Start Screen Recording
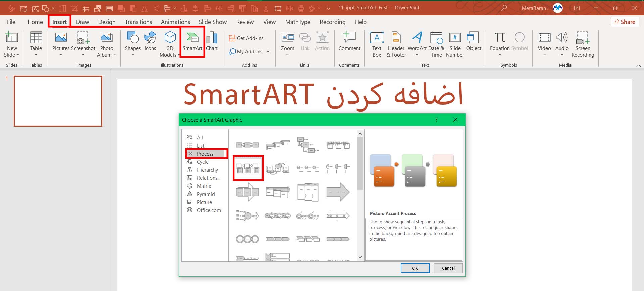The height and width of the screenshot is (291, 644). [583, 44]
